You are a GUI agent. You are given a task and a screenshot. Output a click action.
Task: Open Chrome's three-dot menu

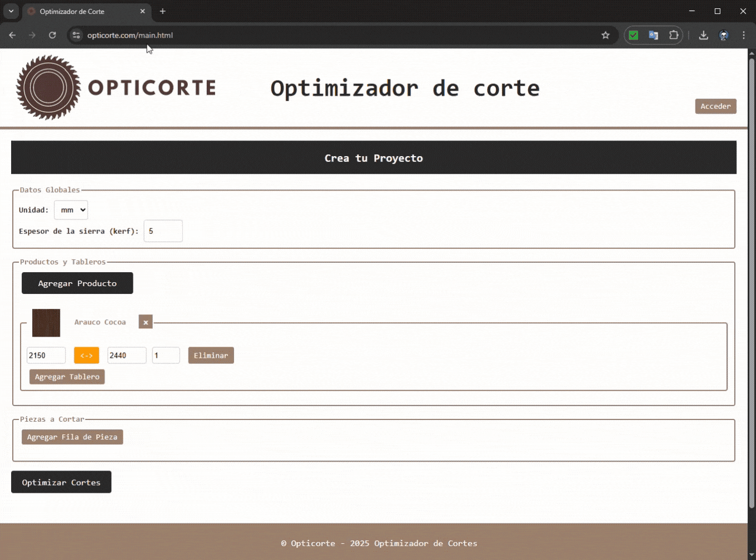click(x=744, y=35)
